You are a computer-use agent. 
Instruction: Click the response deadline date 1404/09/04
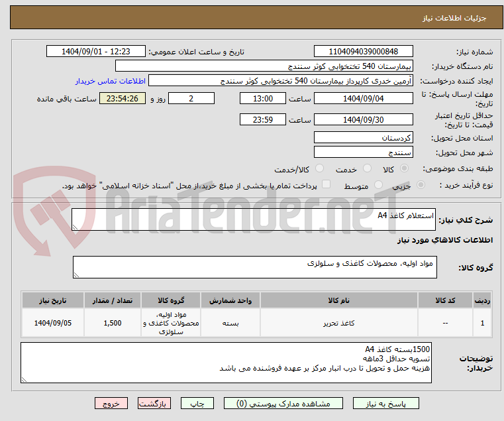[364, 99]
